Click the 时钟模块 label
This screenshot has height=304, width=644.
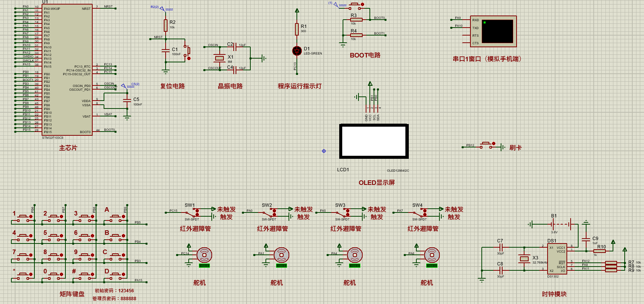[554, 294]
